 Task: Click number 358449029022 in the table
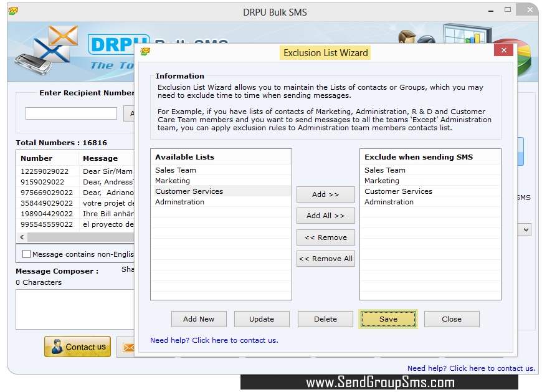click(x=47, y=203)
